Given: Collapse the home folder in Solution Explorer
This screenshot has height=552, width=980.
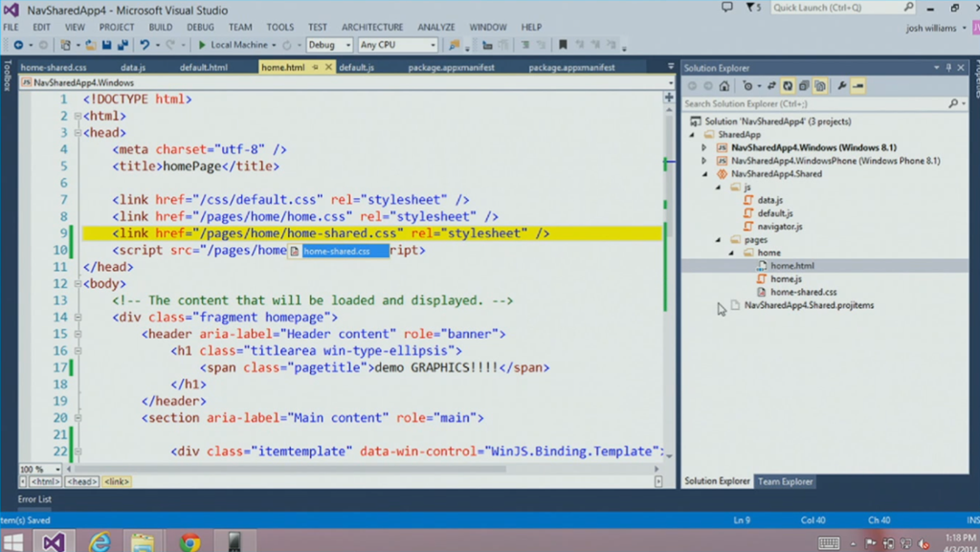Looking at the screenshot, I should click(731, 253).
